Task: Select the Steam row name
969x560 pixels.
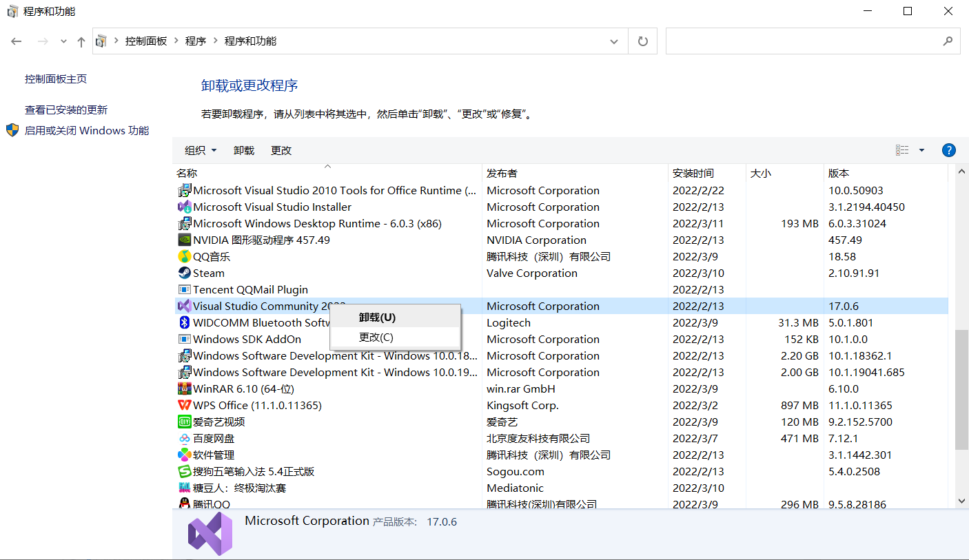Action: tap(209, 273)
